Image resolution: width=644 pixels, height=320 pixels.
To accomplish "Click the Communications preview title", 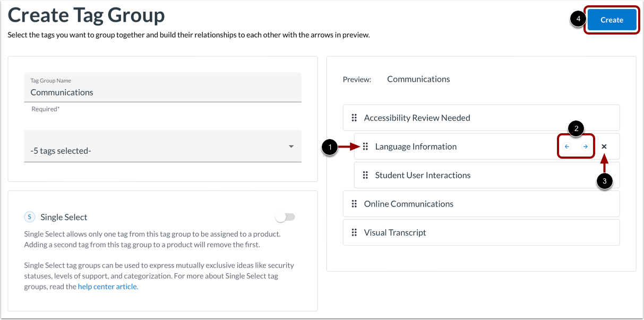I will pyautogui.click(x=418, y=79).
